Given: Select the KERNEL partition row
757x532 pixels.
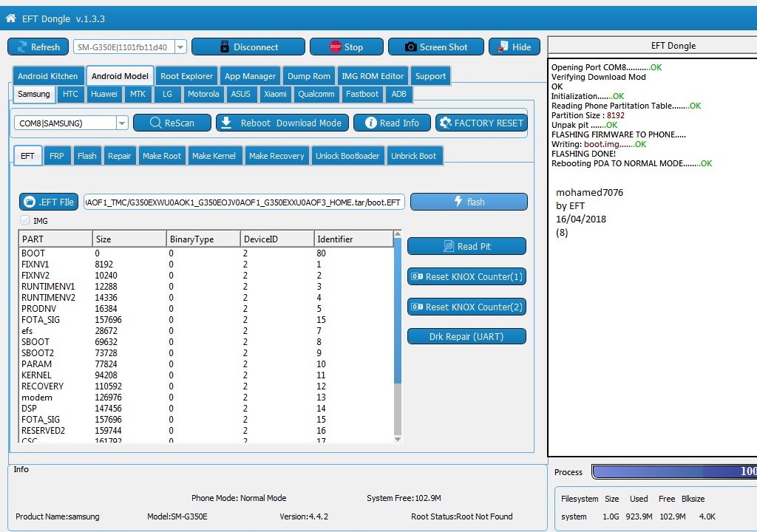Looking at the screenshot, I should (206, 375).
